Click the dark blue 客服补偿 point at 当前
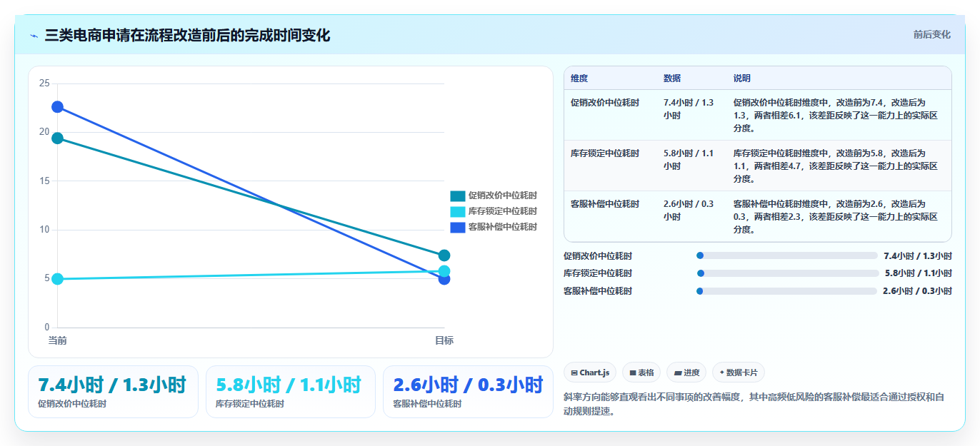Screen dimensions: 980x446 (57, 107)
